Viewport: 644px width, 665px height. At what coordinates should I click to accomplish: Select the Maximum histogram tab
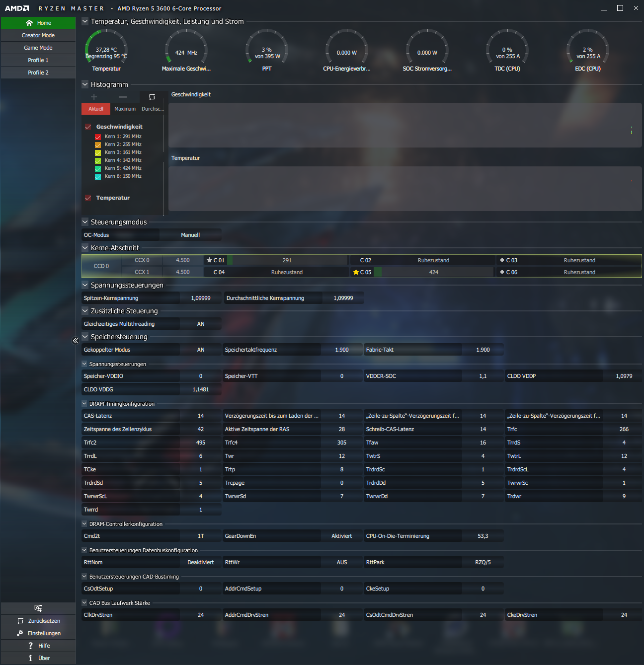point(125,109)
